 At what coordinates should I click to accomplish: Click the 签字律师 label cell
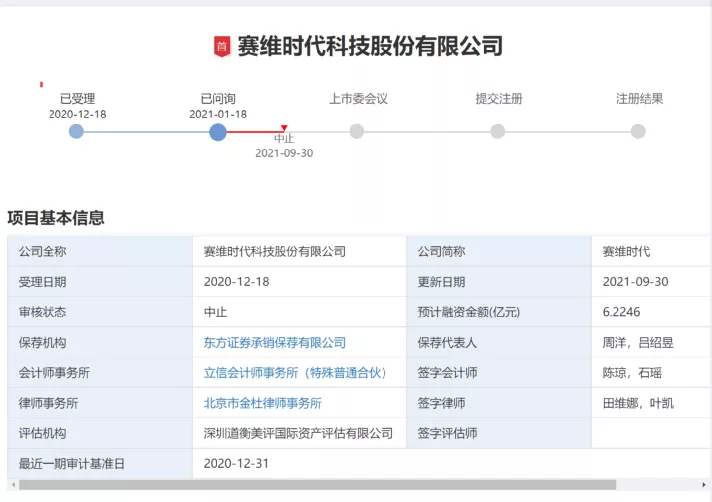pyautogui.click(x=499, y=403)
